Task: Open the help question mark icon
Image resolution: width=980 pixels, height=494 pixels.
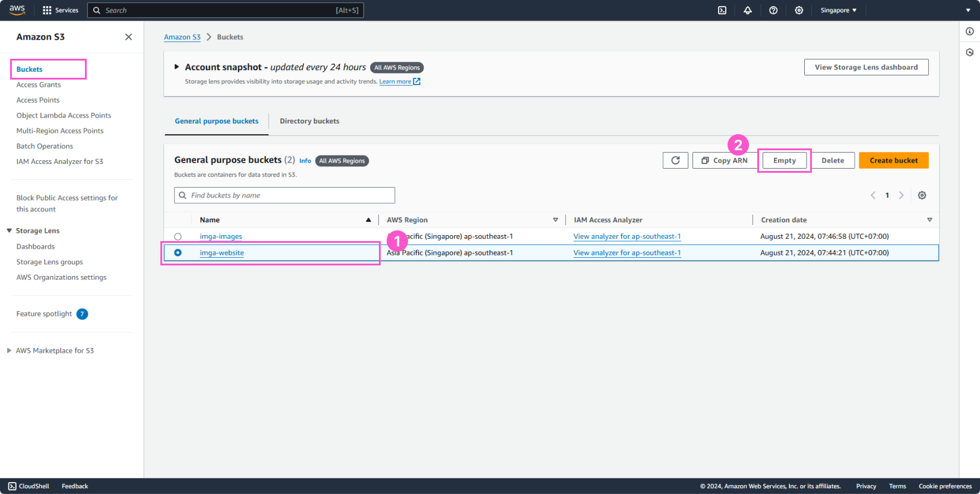Action: pos(773,10)
